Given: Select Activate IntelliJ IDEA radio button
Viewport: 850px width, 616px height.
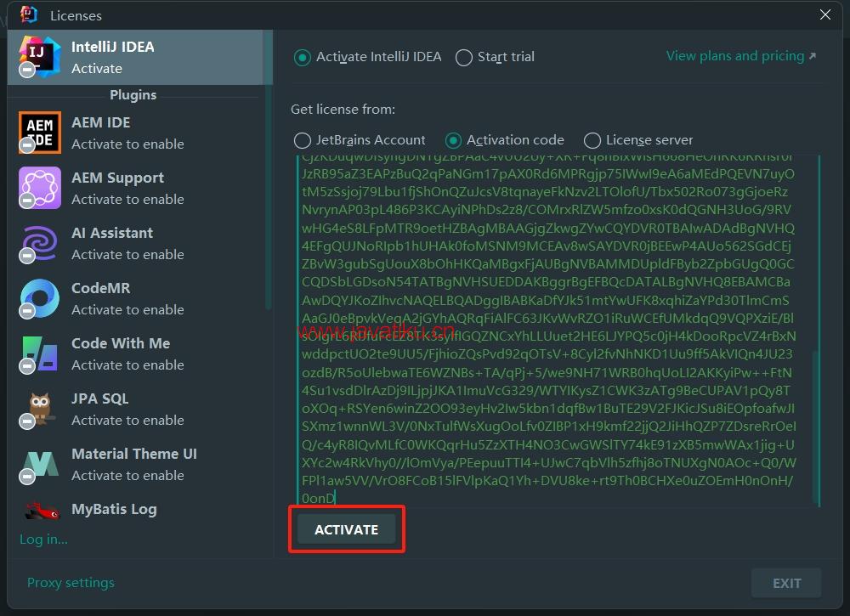Looking at the screenshot, I should coord(302,58).
